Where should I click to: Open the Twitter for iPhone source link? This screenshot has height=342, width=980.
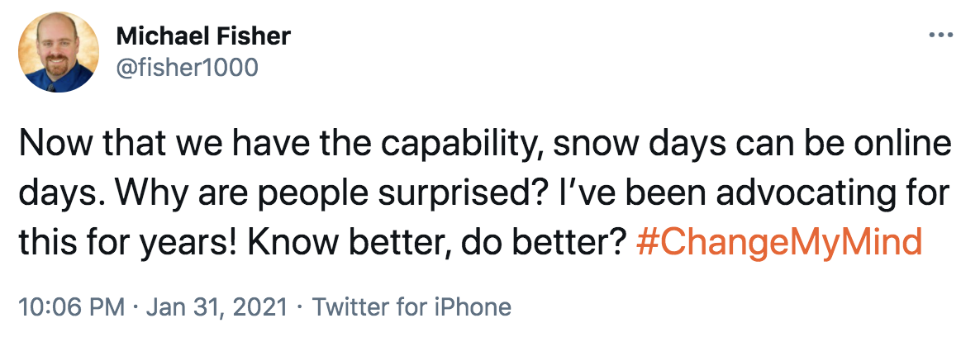click(412, 307)
